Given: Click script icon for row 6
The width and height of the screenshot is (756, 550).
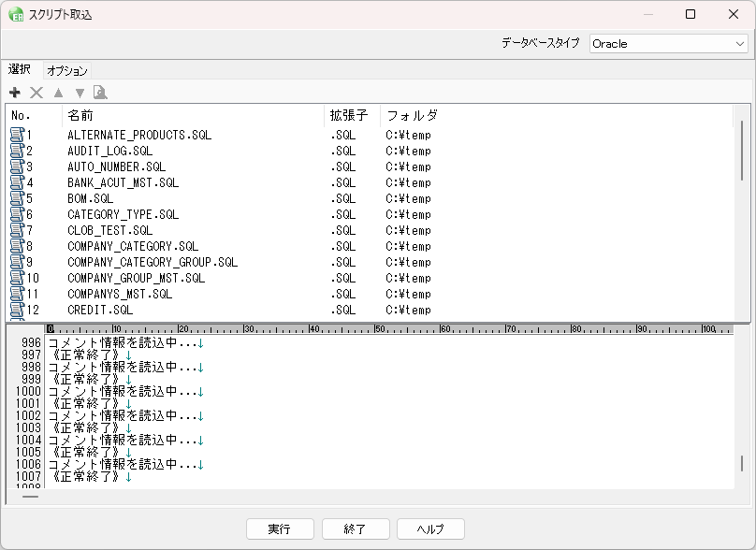Looking at the screenshot, I should (18, 214).
